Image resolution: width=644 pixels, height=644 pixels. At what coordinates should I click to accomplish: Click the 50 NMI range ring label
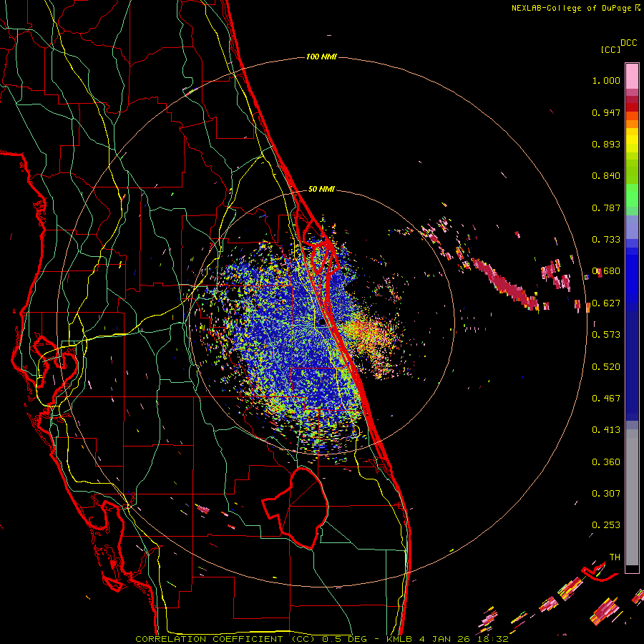(321, 189)
